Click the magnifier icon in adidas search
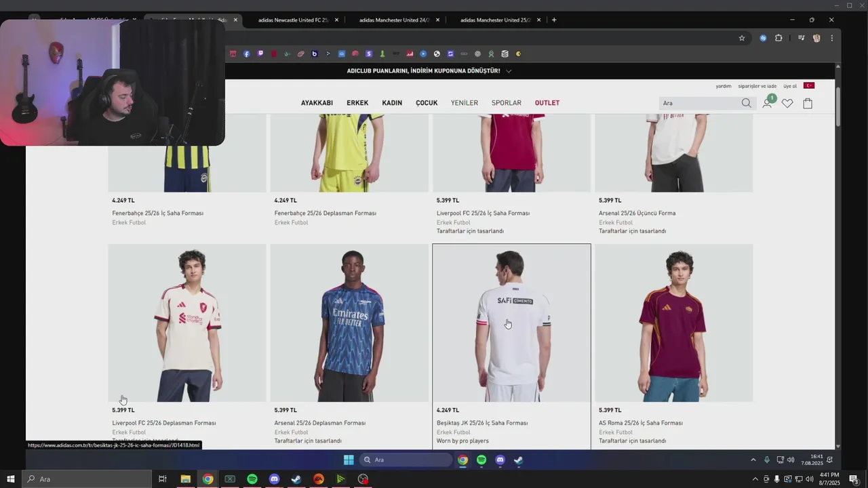868x488 pixels. (x=746, y=103)
